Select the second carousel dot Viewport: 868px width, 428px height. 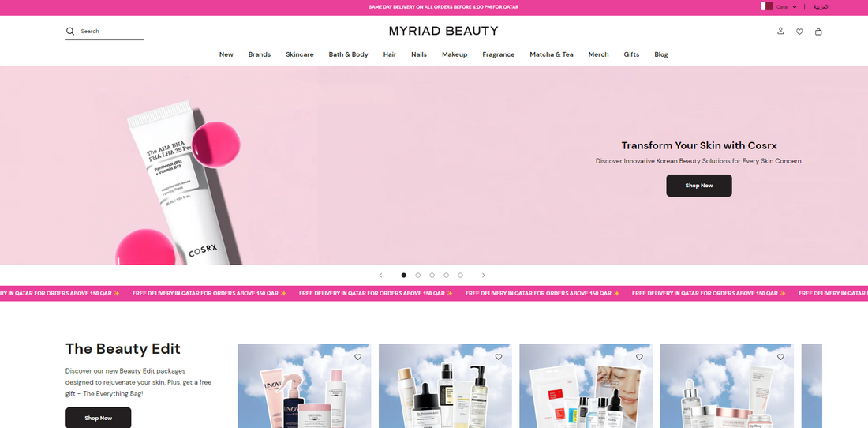point(418,275)
